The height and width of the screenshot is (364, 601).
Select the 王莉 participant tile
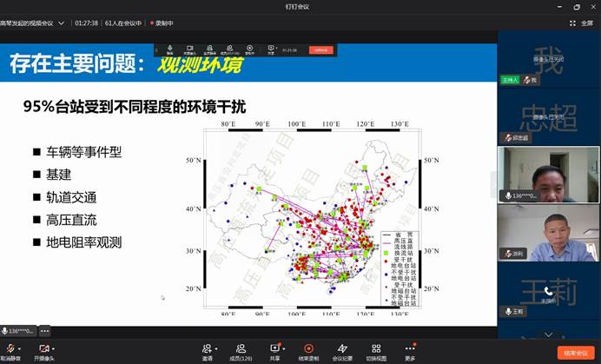(x=548, y=291)
